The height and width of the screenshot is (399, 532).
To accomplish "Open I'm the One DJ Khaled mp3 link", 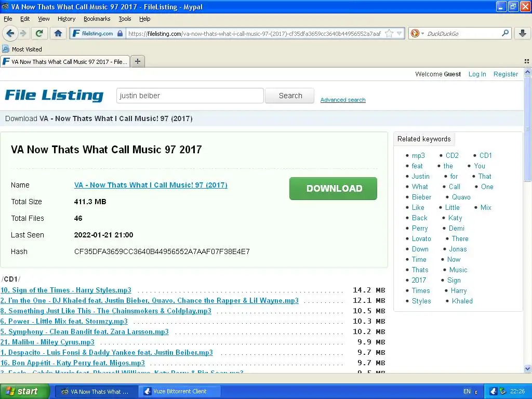I will (149, 301).
